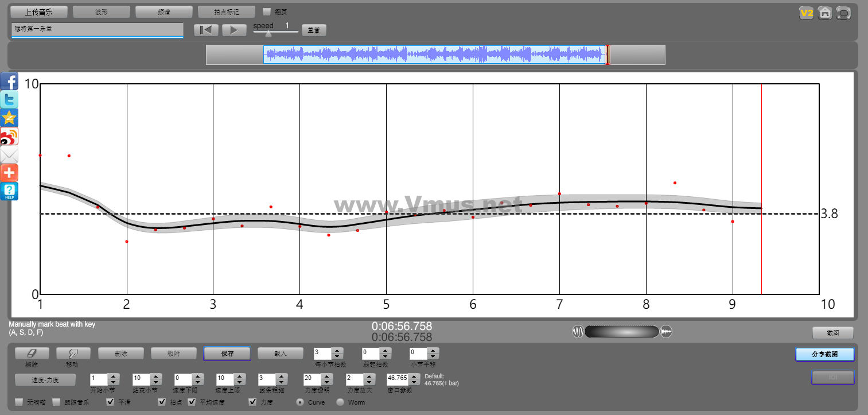Open the Help icon in sidebar
The width and height of the screenshot is (868, 415).
(9, 191)
